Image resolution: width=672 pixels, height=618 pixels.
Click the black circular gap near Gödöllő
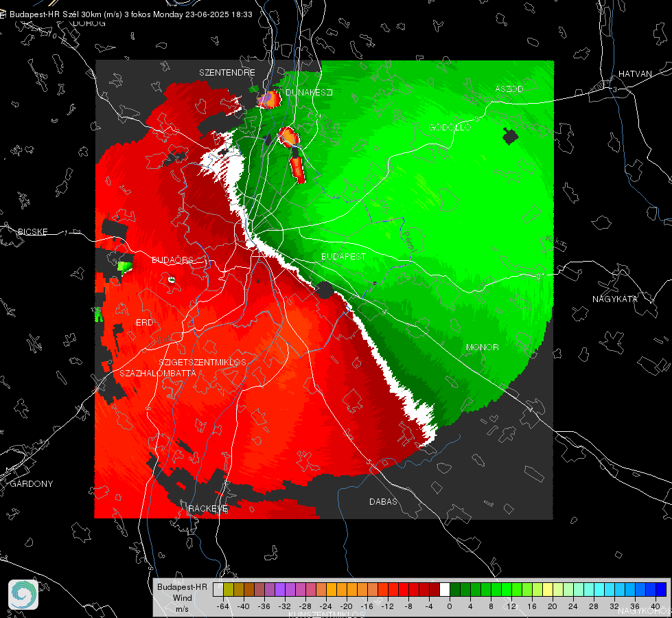click(x=510, y=137)
